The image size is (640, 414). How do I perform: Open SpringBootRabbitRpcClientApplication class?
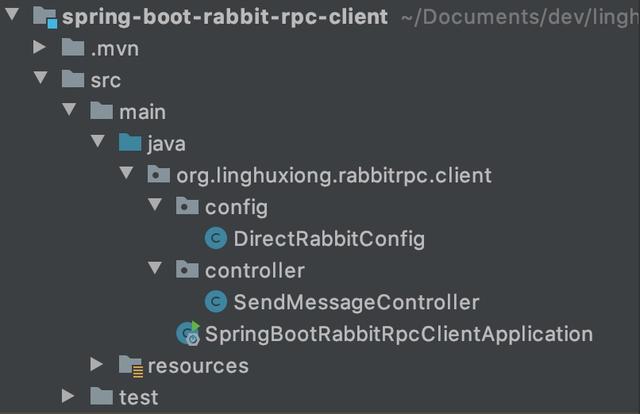coord(399,335)
